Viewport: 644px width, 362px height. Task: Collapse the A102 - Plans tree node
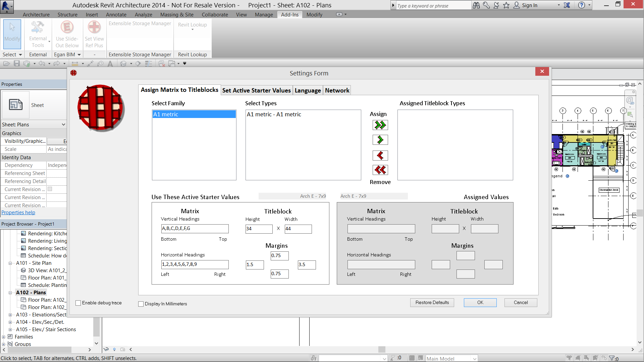click(x=10, y=293)
